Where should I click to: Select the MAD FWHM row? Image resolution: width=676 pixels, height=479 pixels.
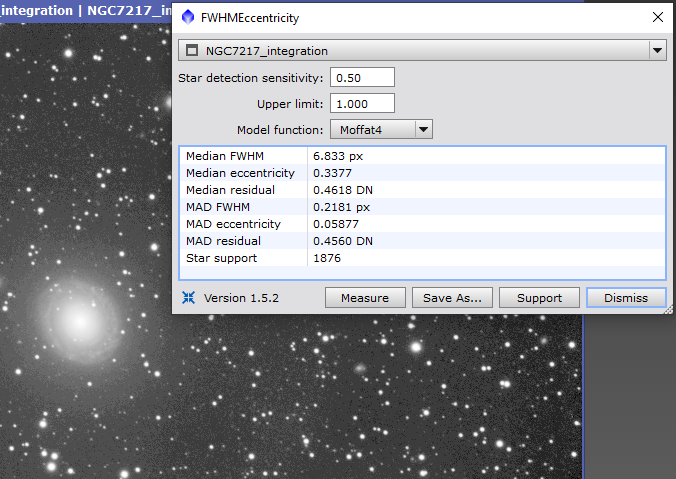(422, 207)
